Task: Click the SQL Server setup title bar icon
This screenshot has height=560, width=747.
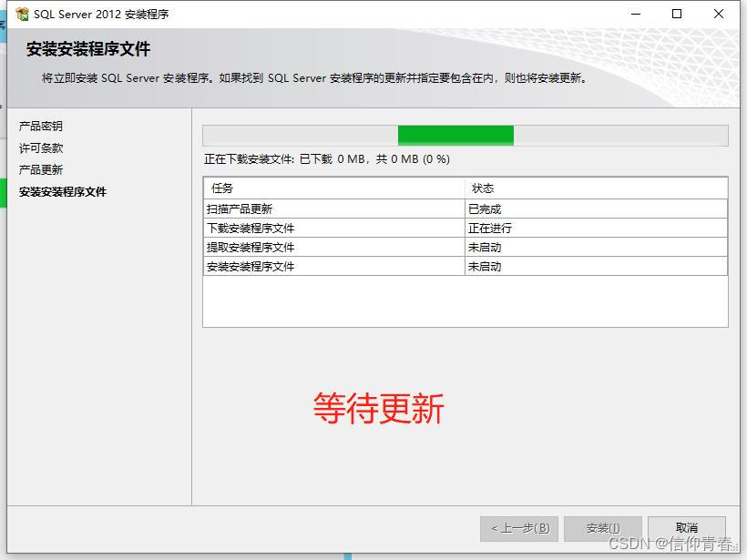Action: pyautogui.click(x=22, y=15)
